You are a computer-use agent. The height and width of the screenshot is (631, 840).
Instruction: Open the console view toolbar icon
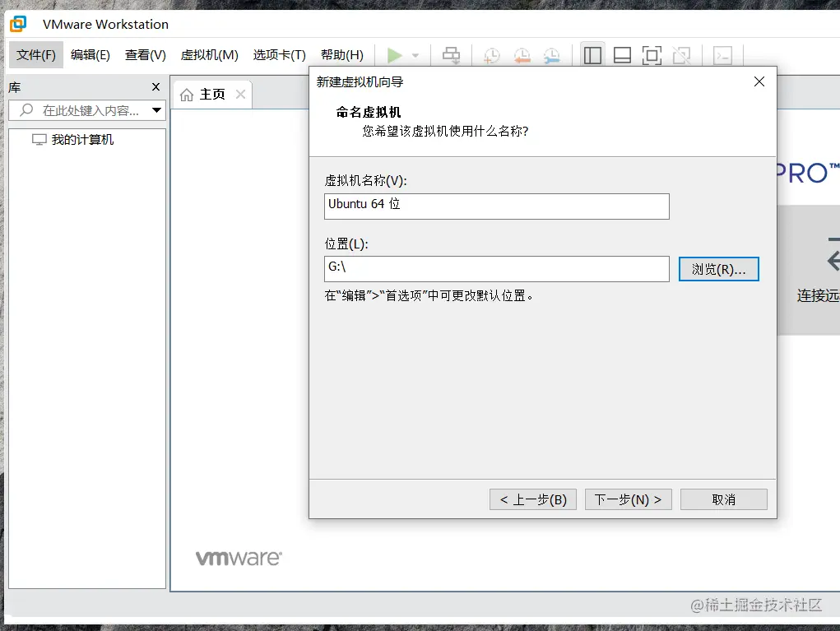click(x=722, y=55)
